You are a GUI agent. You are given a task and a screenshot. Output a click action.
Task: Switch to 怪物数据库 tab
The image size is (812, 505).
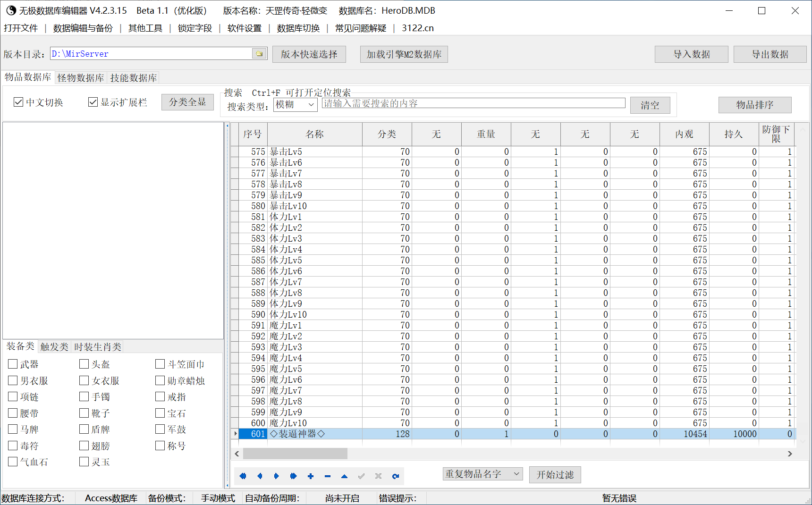pos(81,78)
